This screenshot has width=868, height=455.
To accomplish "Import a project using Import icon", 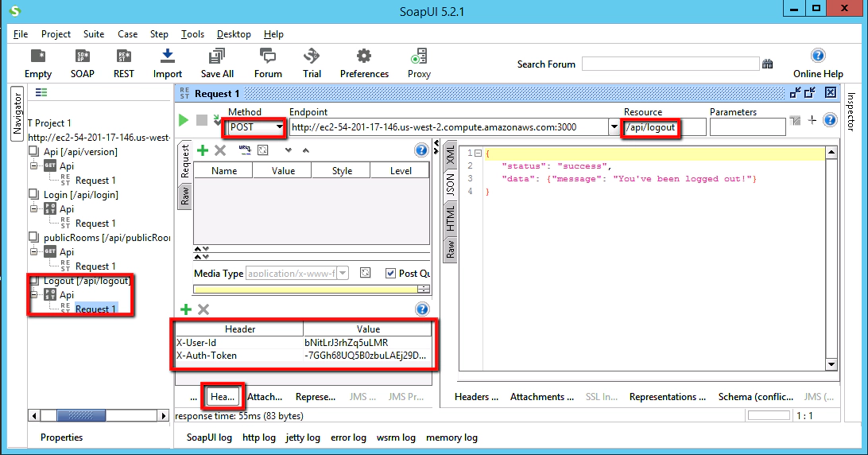I will coord(167,63).
